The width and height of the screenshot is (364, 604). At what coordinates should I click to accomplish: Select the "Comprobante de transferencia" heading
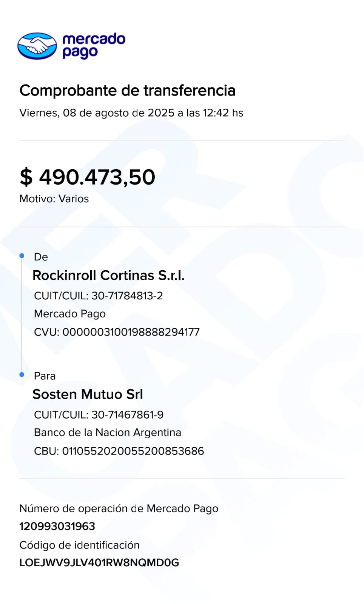coord(127,91)
